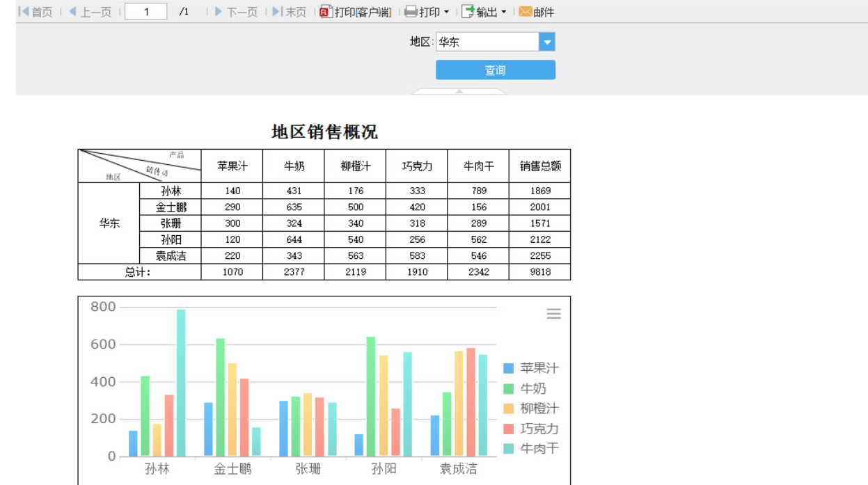Go to previous page (上一页)
The width and height of the screenshot is (868, 485).
click(x=90, y=12)
